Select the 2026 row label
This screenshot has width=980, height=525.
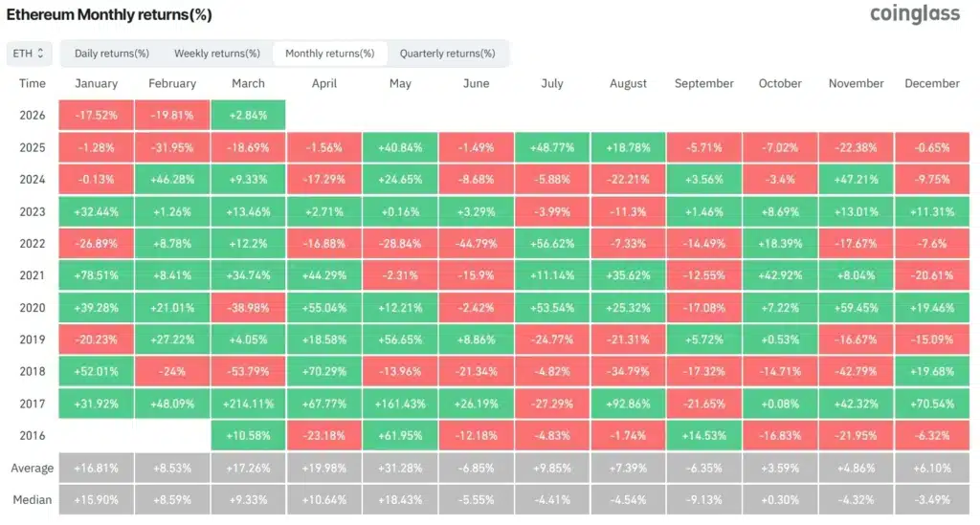click(x=33, y=116)
